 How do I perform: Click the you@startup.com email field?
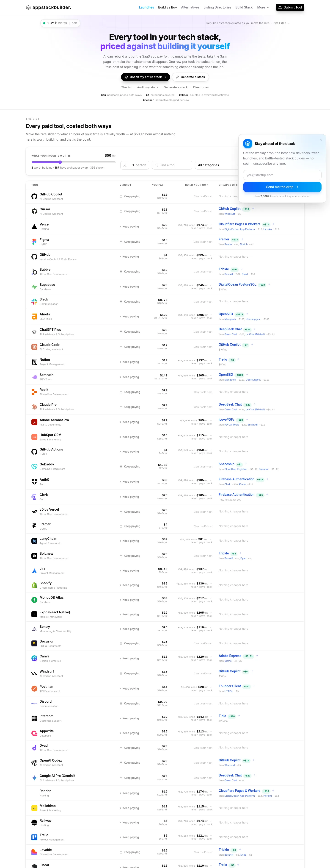point(282,175)
